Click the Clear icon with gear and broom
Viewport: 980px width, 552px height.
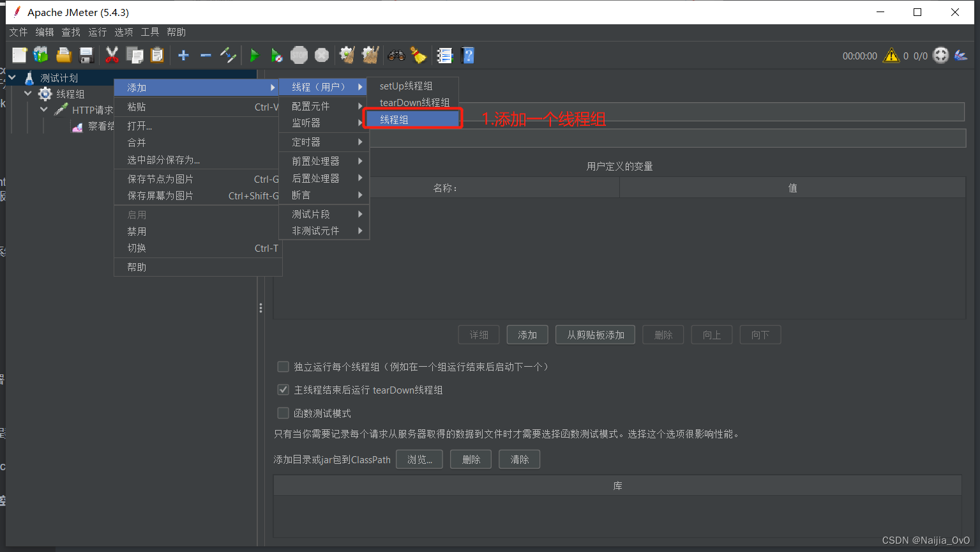(x=347, y=56)
